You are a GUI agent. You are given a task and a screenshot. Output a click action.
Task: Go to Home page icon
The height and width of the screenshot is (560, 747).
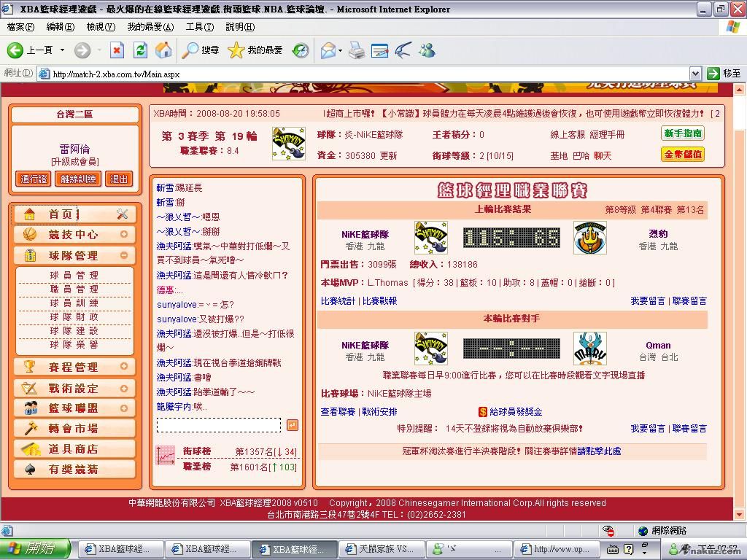tap(163, 50)
